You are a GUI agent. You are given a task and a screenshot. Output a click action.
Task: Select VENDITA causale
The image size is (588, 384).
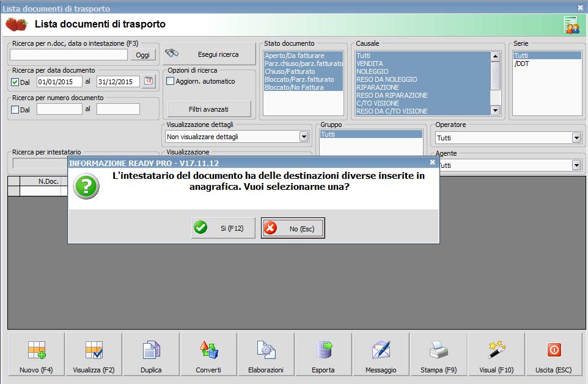pos(422,63)
